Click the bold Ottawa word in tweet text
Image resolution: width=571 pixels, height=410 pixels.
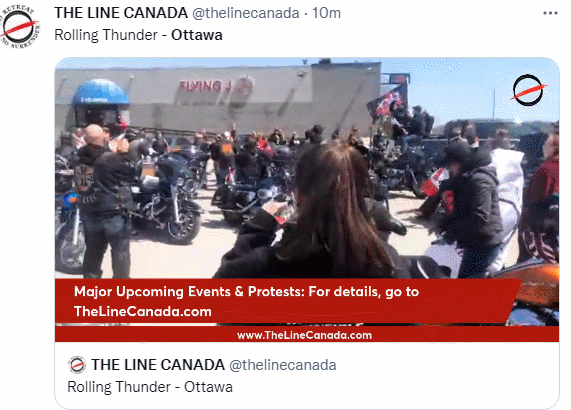click(197, 35)
